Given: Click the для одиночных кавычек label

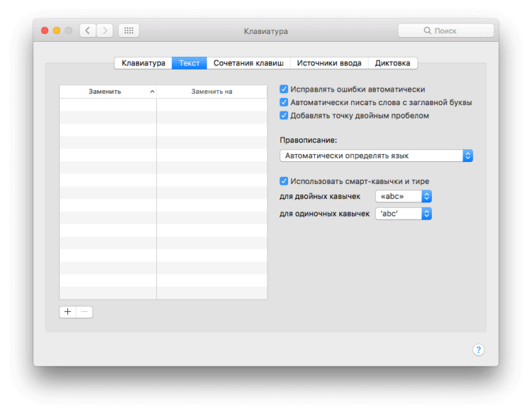Looking at the screenshot, I should 324,214.
